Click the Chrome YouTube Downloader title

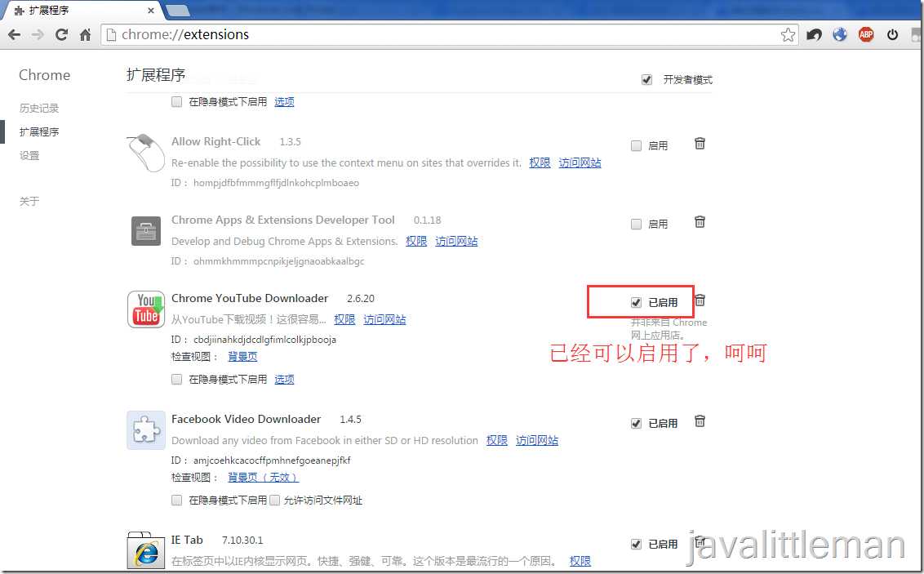pyautogui.click(x=250, y=298)
